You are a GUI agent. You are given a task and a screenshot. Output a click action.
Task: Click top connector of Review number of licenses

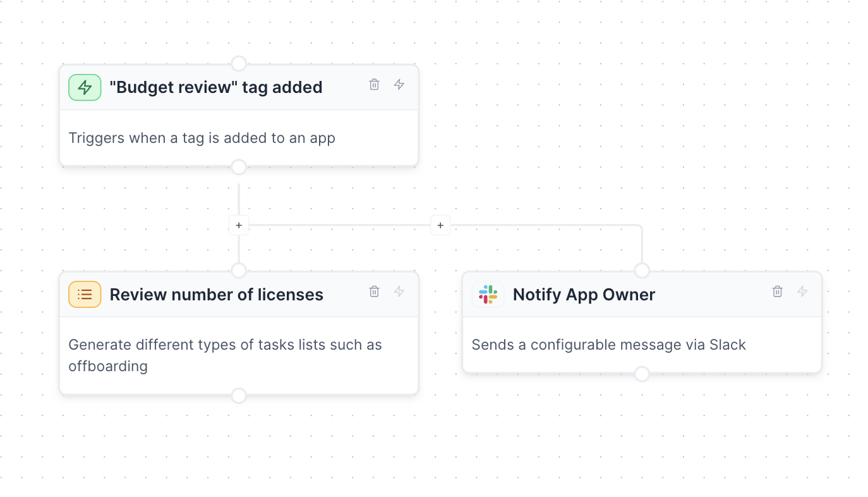239,271
